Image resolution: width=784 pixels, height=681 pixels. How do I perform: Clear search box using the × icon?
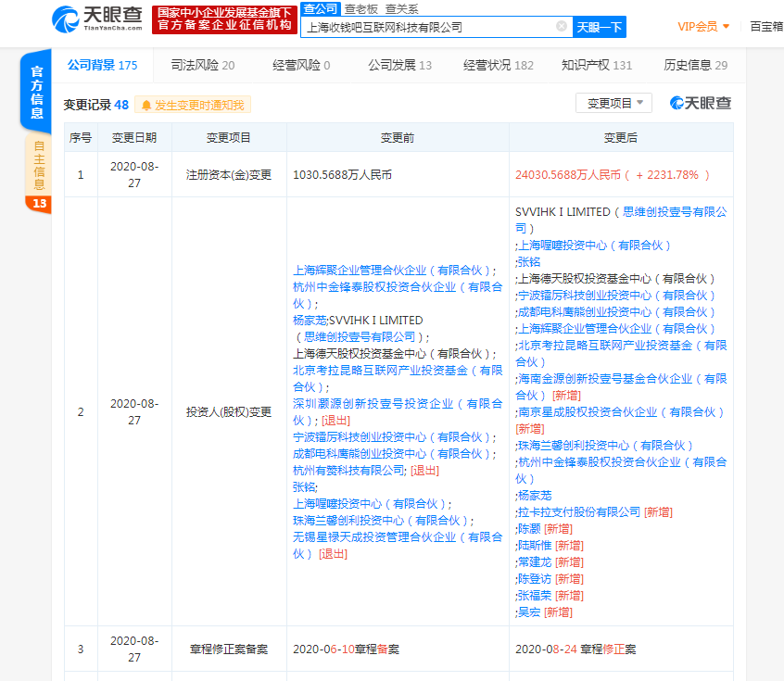[561, 26]
